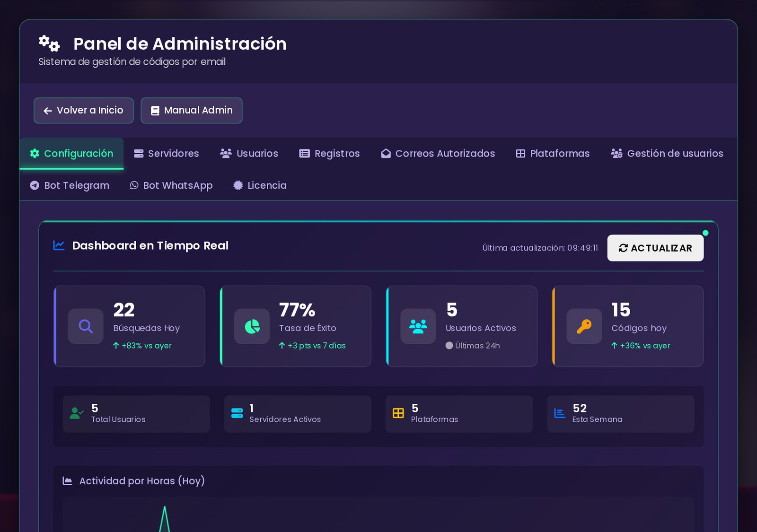The width and height of the screenshot is (757, 532).
Task: Click the green live status dot near Actualizar
Action: (x=705, y=233)
